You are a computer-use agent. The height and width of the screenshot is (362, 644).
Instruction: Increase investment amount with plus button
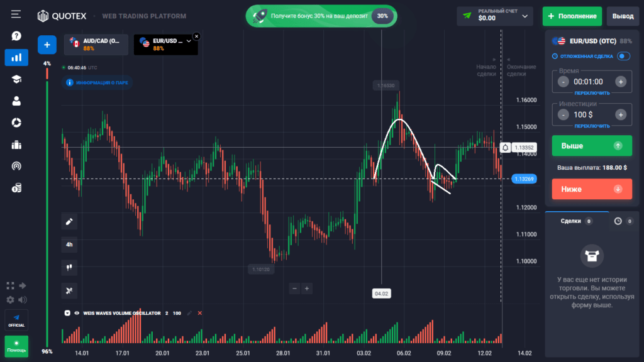[620, 114]
